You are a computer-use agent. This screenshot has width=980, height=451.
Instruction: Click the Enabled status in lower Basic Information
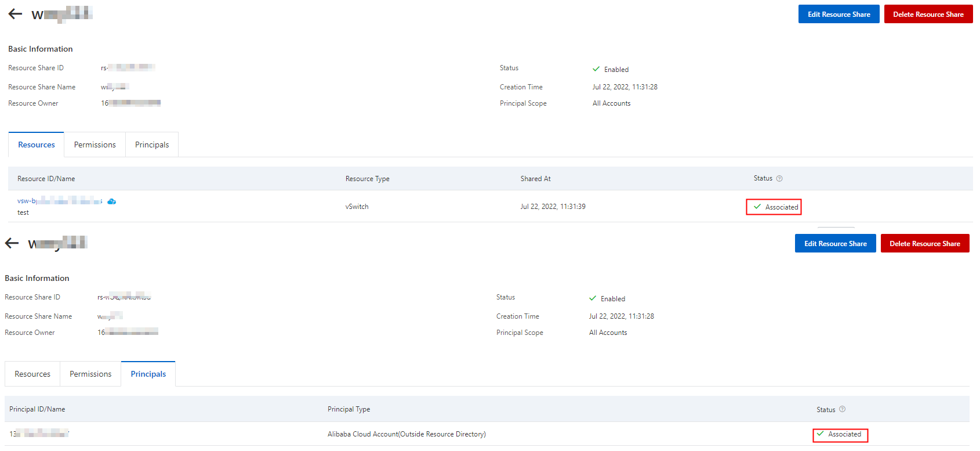click(x=607, y=298)
